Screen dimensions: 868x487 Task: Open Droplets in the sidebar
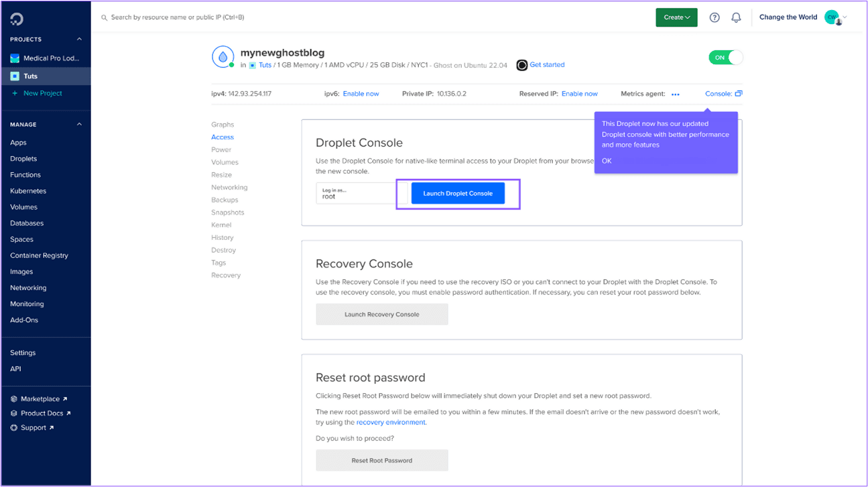pos(23,159)
